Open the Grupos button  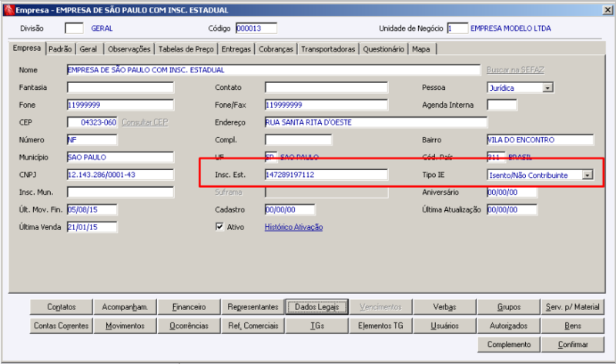(509, 307)
